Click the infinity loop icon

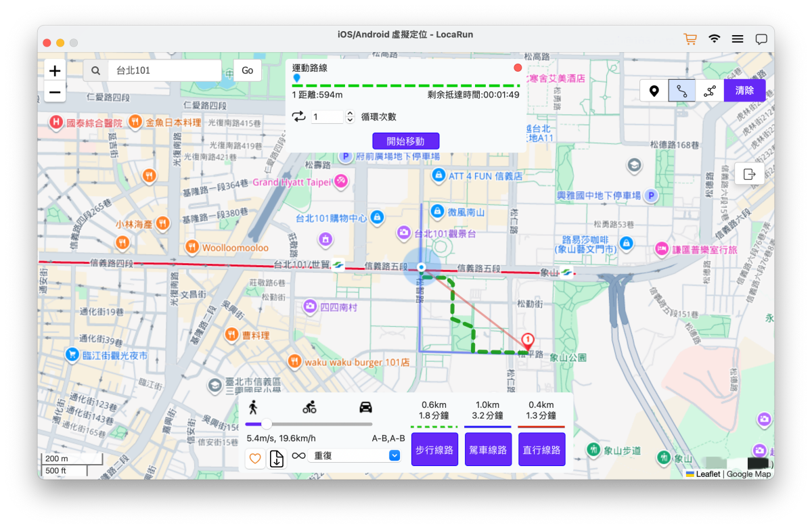pyautogui.click(x=298, y=456)
